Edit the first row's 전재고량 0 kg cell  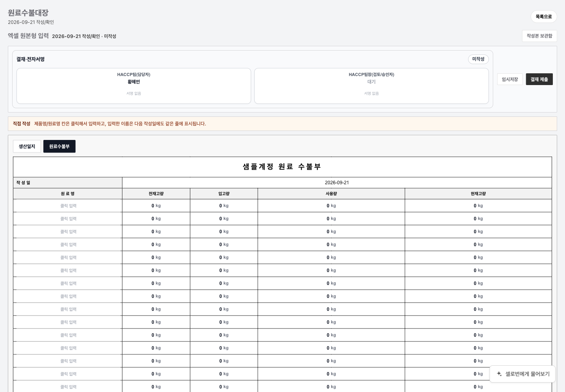coord(156,206)
